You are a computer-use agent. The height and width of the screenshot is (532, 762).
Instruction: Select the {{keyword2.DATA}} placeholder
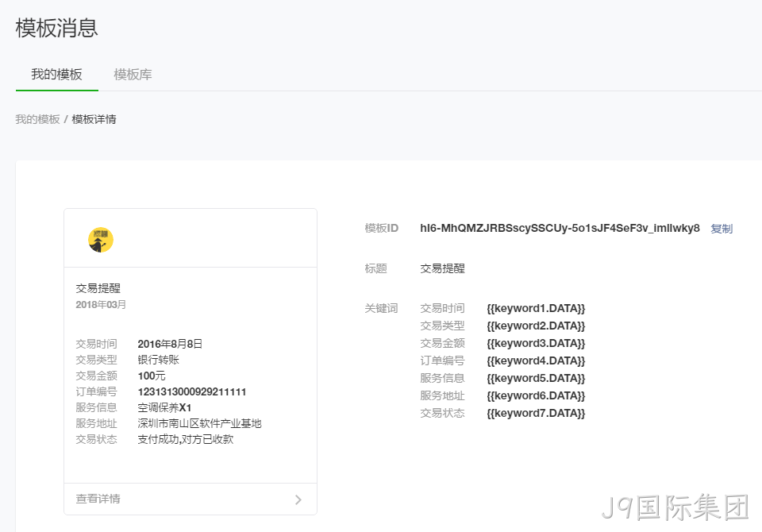(536, 326)
